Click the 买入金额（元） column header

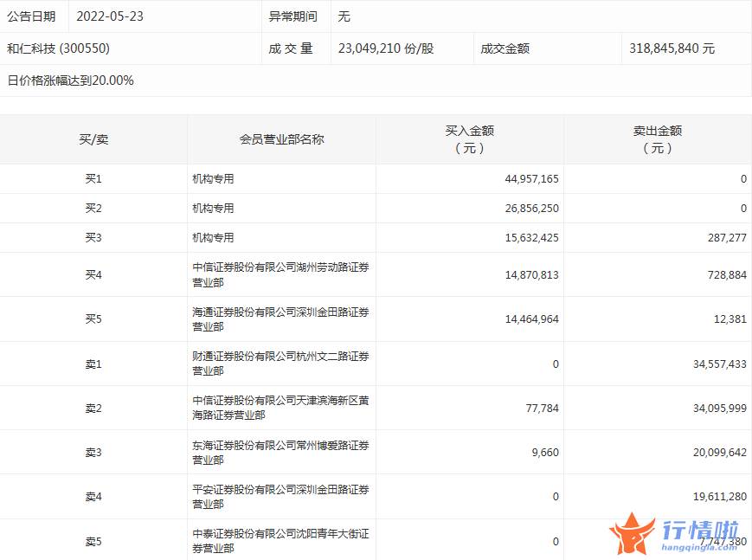470,139
